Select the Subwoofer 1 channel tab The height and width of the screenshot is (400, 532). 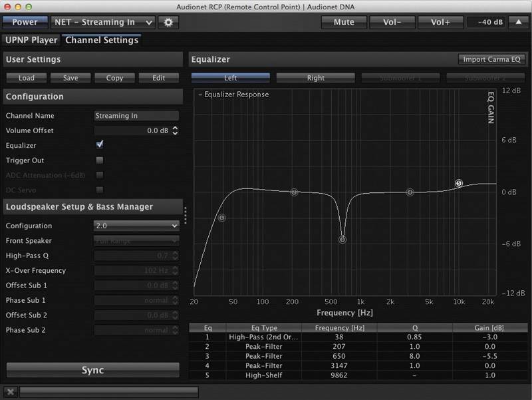click(400, 78)
